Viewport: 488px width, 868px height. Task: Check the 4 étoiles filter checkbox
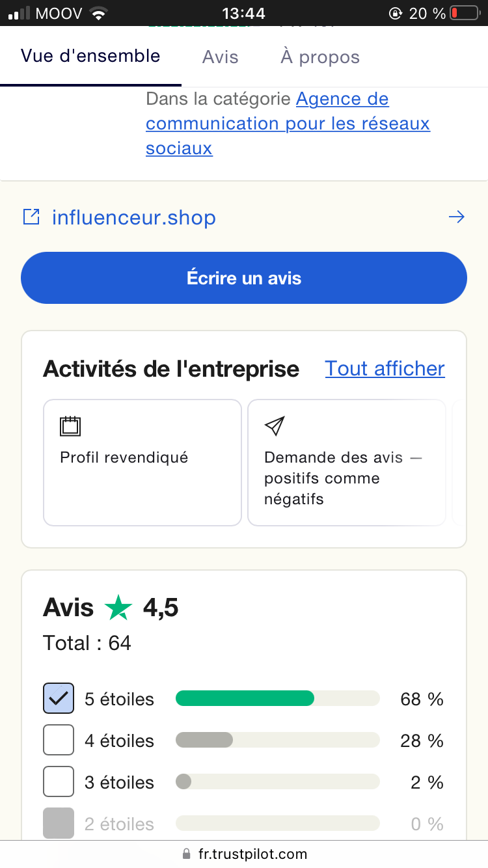click(x=59, y=740)
